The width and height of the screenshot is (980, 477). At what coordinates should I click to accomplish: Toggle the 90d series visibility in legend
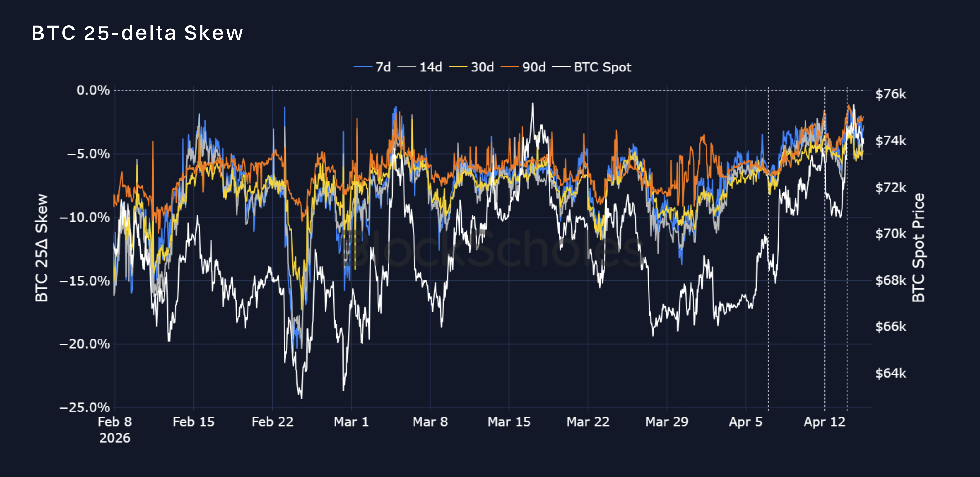[x=534, y=67]
